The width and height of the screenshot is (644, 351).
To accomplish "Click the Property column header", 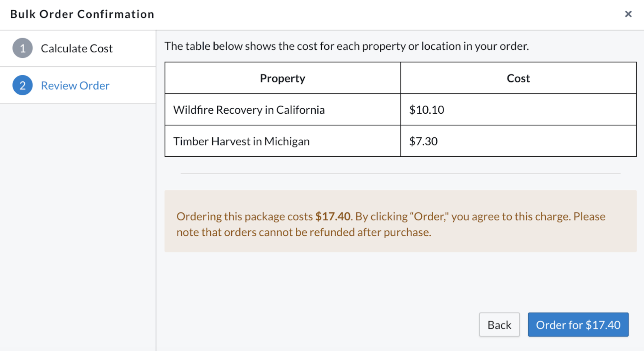I will pyautogui.click(x=282, y=78).
